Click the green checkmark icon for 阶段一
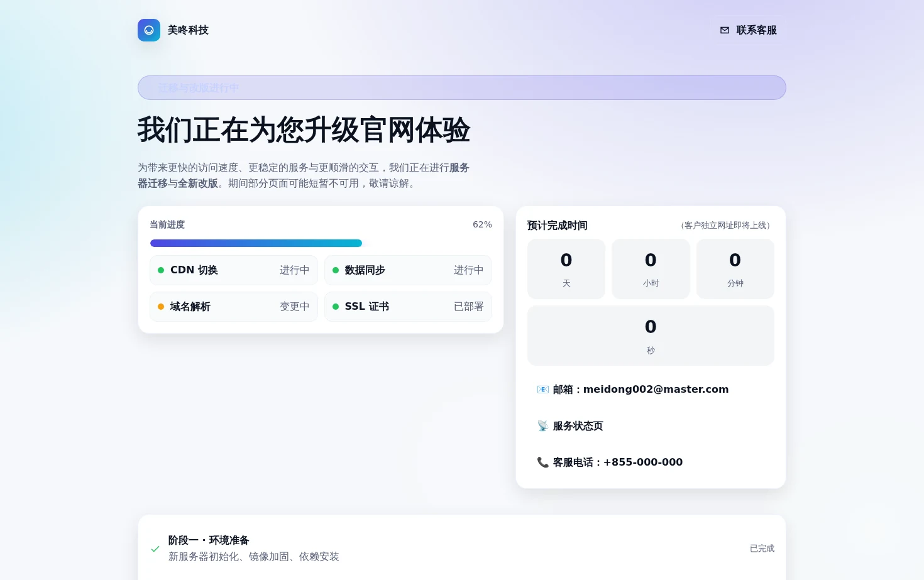The height and width of the screenshot is (580, 924). (155, 549)
